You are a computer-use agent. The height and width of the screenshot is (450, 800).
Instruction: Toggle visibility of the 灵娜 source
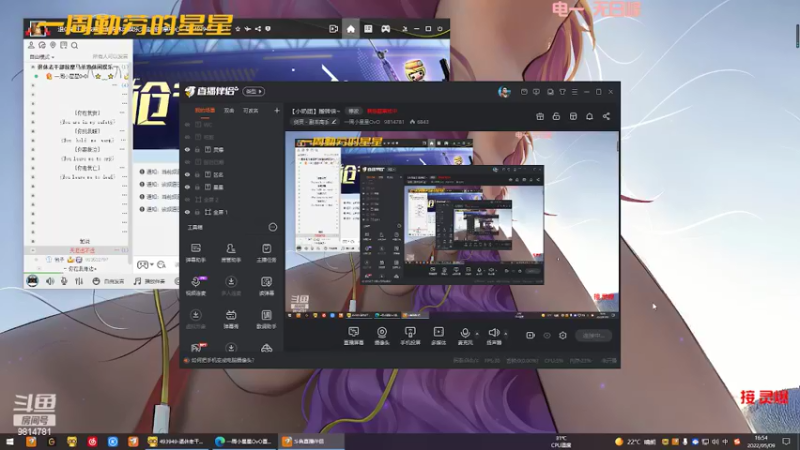tap(187, 149)
